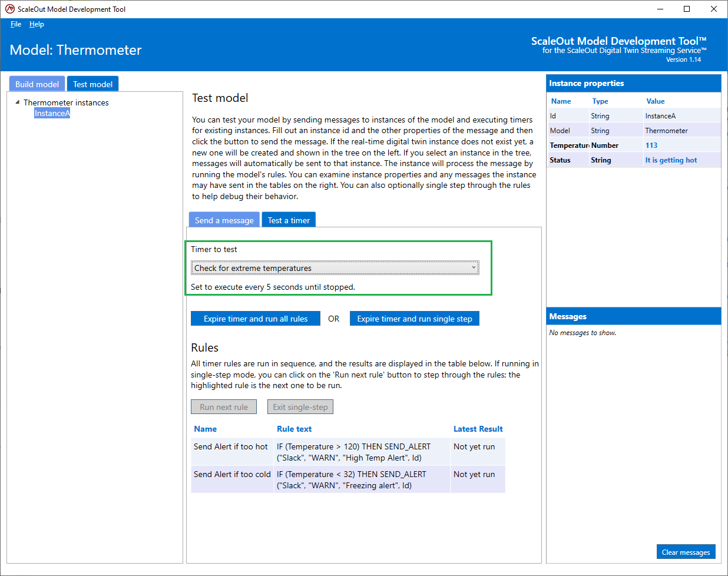728x576 pixels.
Task: Open the Test a timer tab
Action: [289, 220]
